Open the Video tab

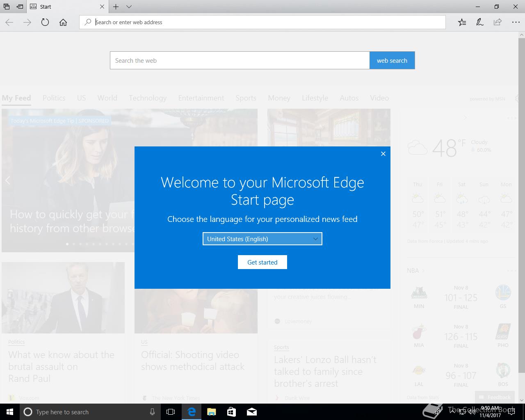coord(379,98)
